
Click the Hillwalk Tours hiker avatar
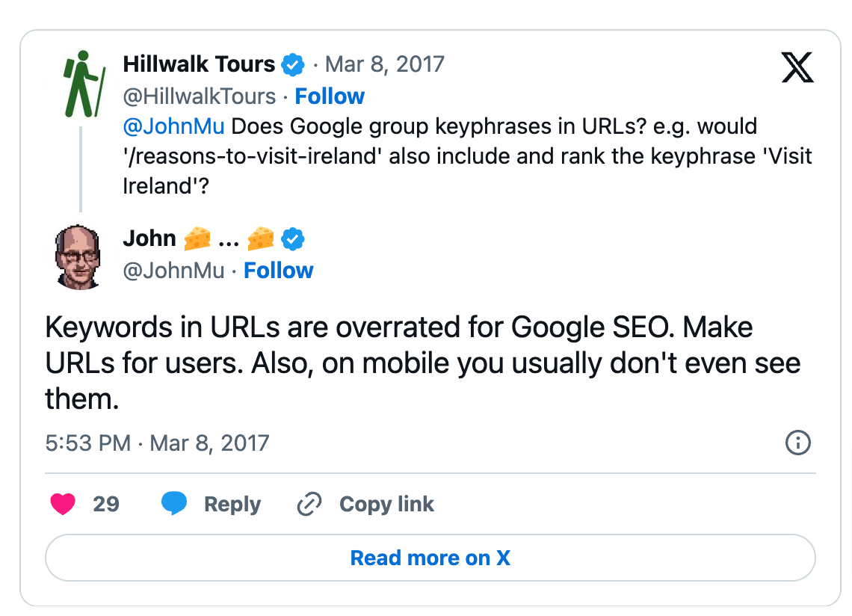pos(78,71)
